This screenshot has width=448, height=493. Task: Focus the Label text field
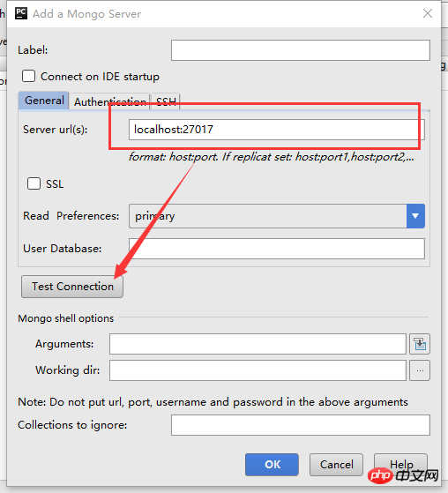[301, 50]
